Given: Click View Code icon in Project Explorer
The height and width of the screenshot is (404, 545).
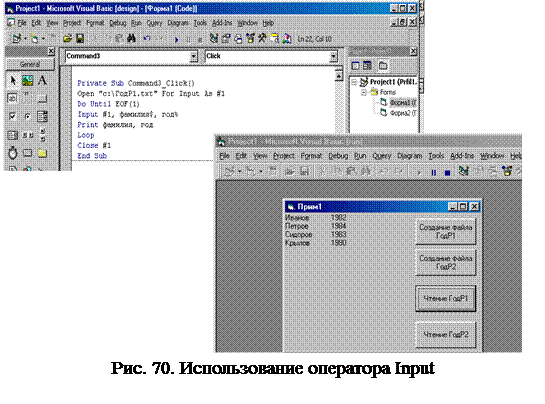Looking at the screenshot, I should (355, 66).
